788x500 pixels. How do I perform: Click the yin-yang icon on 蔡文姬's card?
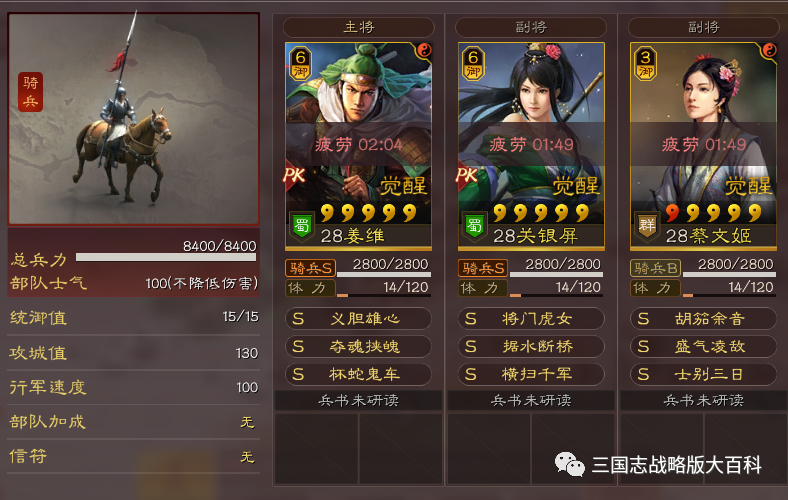pos(768,50)
